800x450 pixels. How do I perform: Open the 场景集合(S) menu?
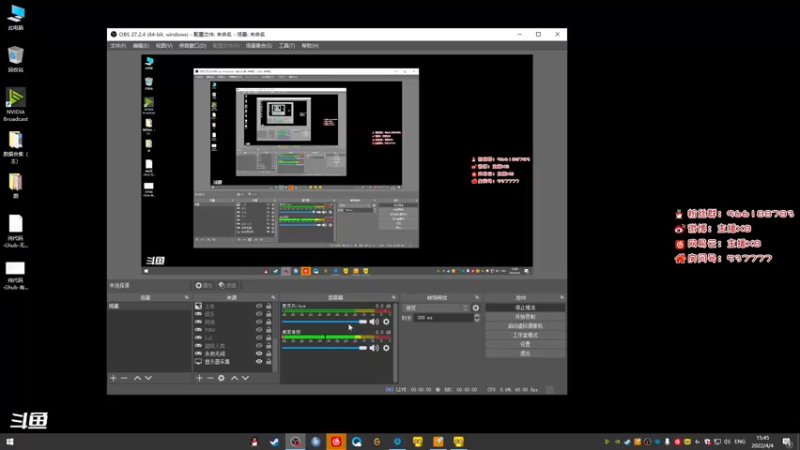click(x=259, y=46)
